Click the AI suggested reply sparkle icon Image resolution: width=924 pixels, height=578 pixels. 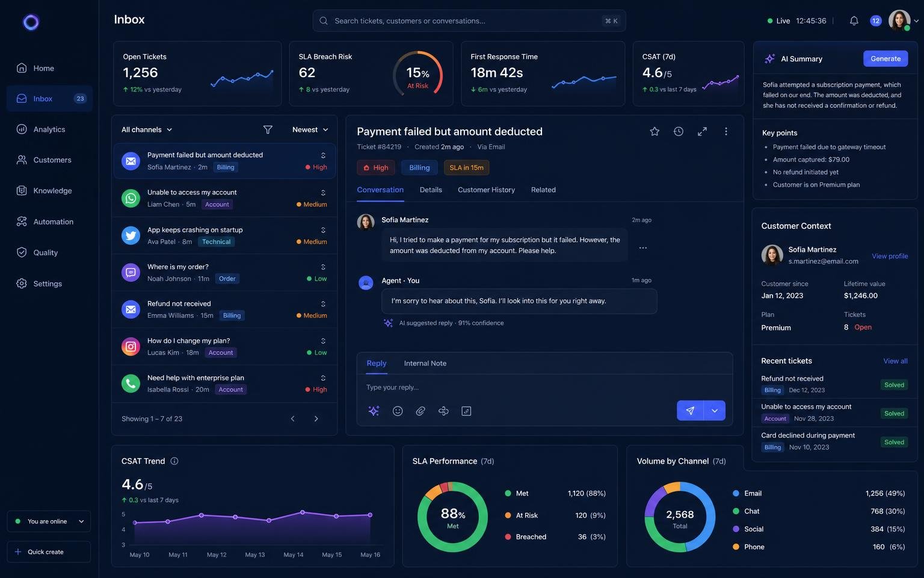[389, 323]
